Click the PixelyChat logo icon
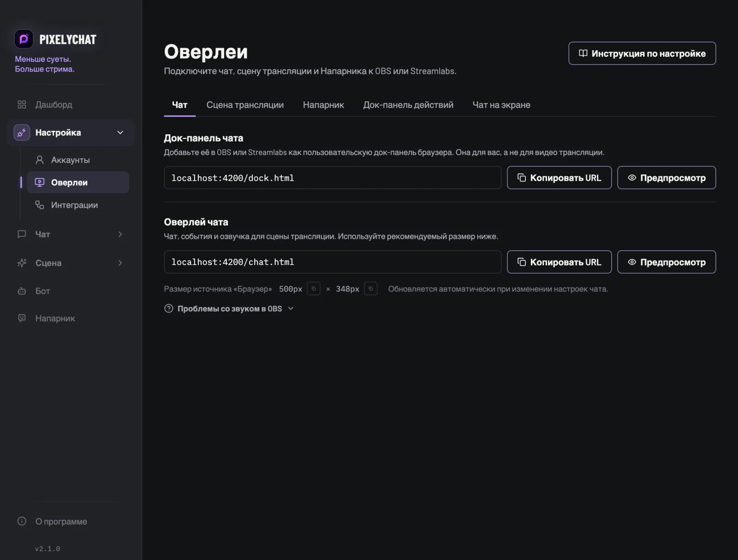 pos(24,39)
